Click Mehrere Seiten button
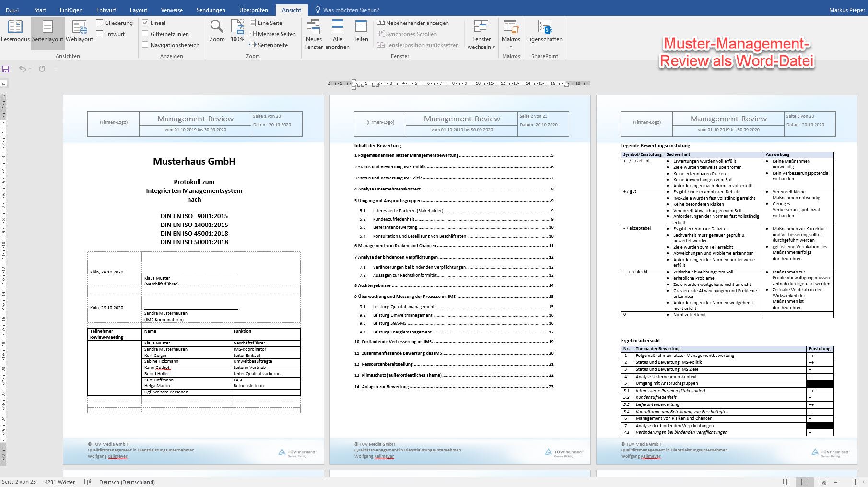868x487 pixels. pyautogui.click(x=272, y=34)
